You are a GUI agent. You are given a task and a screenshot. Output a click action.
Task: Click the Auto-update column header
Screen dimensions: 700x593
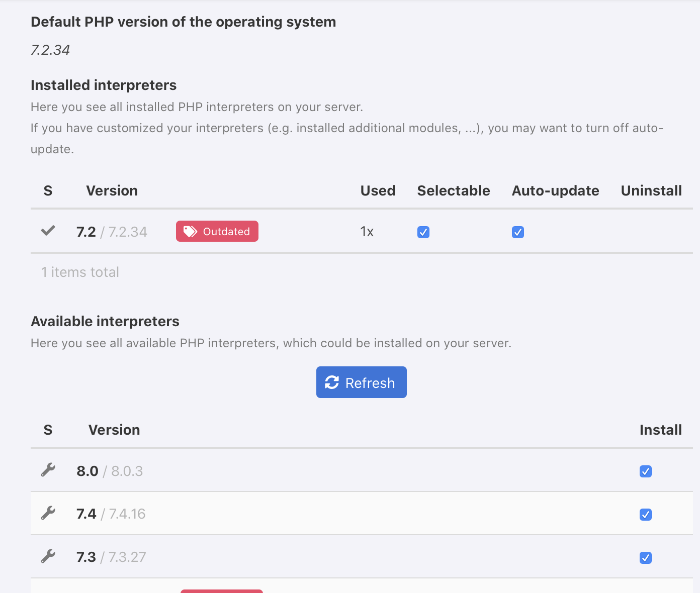[555, 191]
